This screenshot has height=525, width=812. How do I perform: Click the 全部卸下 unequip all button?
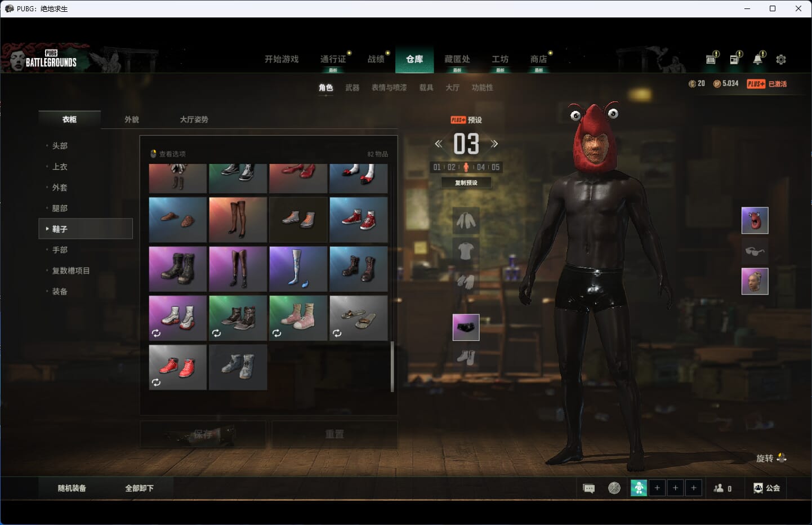click(x=139, y=488)
